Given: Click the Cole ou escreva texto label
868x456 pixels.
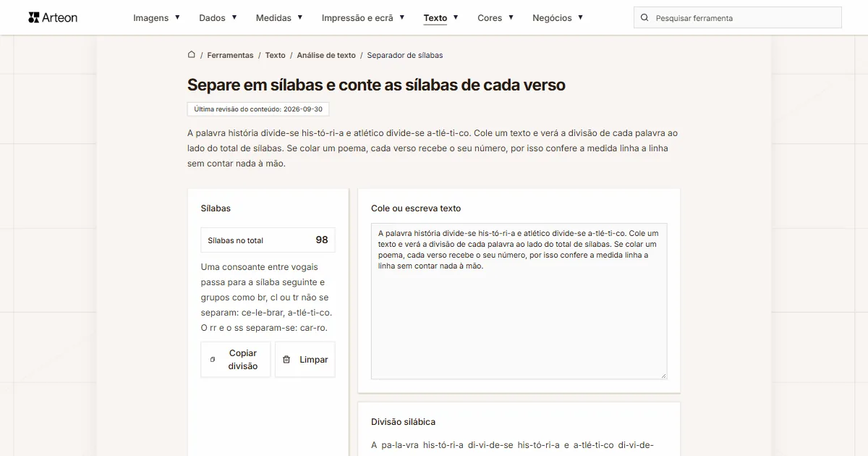Looking at the screenshot, I should tap(416, 208).
